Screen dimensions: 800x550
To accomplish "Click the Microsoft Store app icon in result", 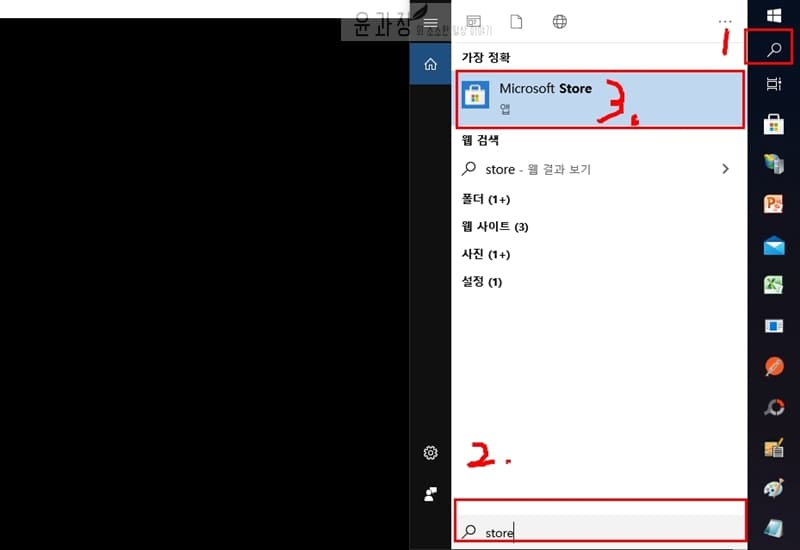I will click(476, 95).
